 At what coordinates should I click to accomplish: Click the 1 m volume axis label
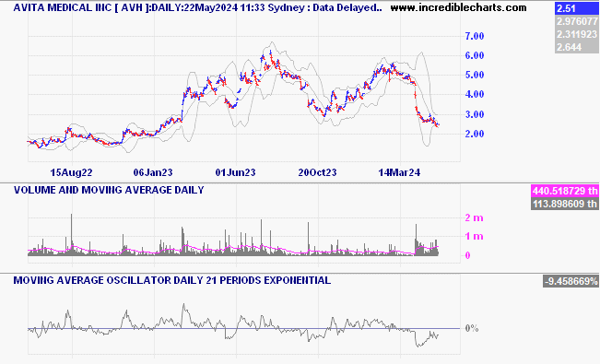(x=474, y=237)
